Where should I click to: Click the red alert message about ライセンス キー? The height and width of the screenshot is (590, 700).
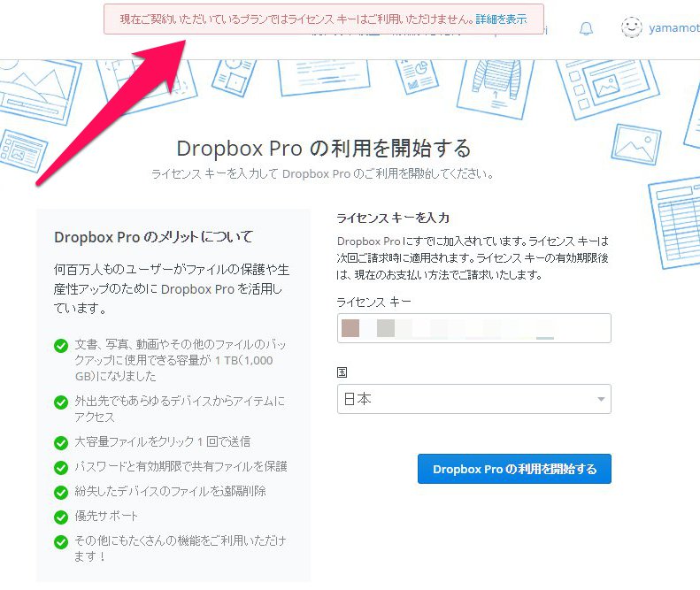point(296,19)
